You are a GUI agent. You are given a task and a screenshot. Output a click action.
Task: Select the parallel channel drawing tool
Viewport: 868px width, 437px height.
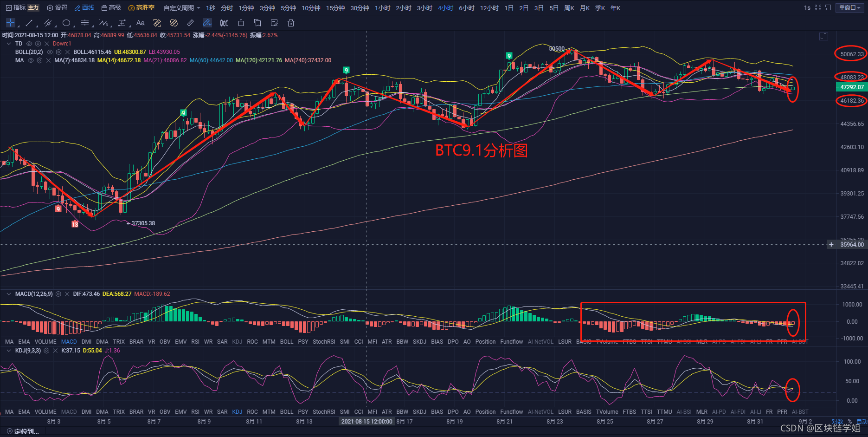click(x=47, y=23)
